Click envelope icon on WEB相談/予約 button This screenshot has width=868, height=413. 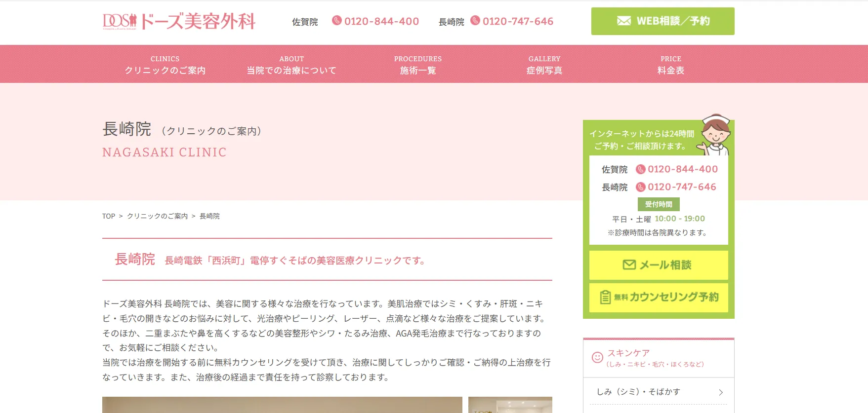coord(623,21)
